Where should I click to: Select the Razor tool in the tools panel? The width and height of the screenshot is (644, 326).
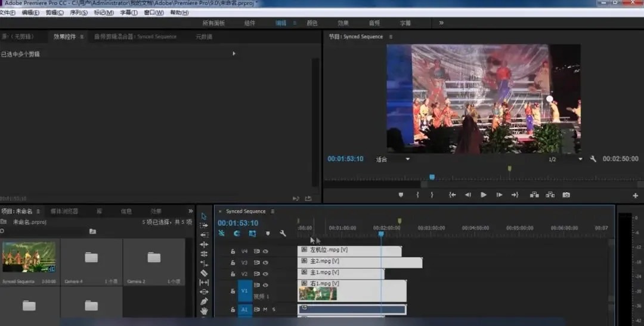(x=204, y=273)
